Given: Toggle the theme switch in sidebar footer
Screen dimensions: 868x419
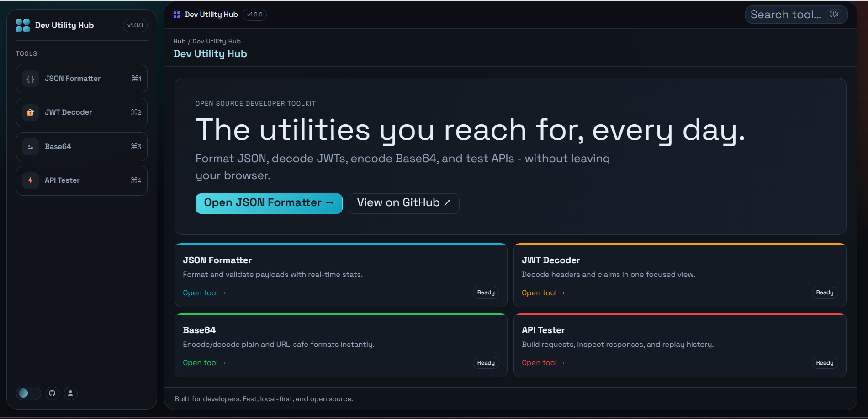Looking at the screenshot, I should (28, 393).
